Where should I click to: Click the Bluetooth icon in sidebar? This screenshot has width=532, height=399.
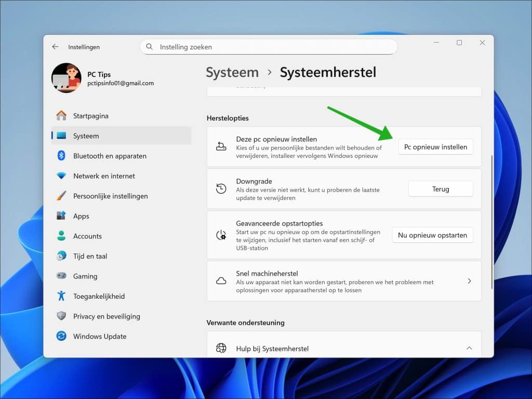tap(61, 156)
